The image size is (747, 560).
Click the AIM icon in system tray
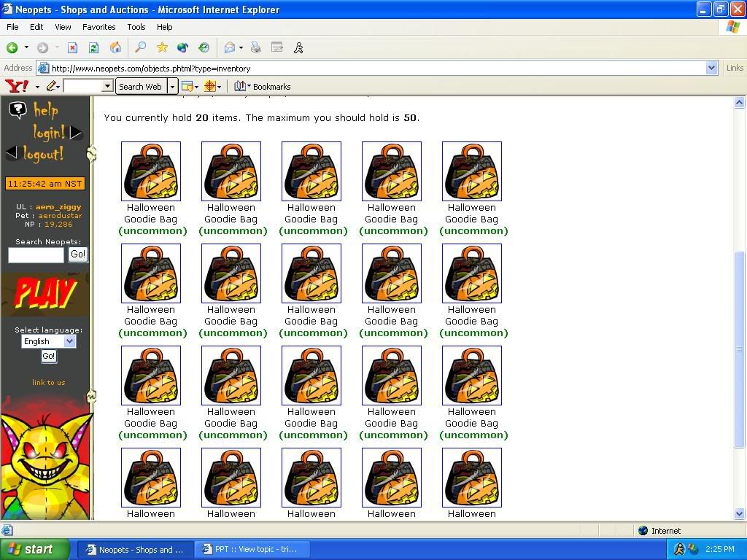tap(679, 549)
